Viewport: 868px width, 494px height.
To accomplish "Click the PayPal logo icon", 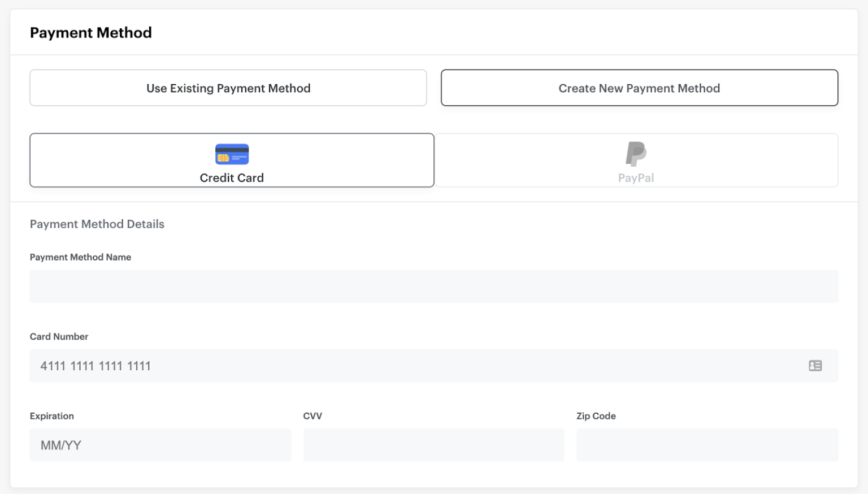I will [x=635, y=153].
